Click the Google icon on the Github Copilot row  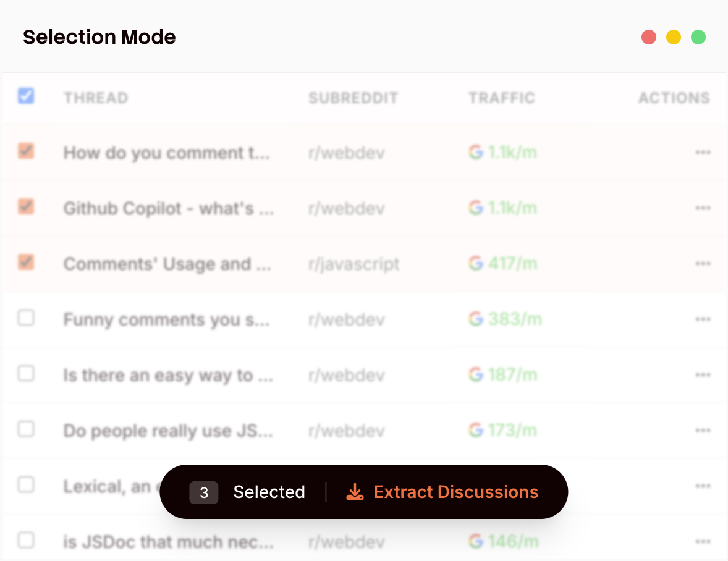475,208
